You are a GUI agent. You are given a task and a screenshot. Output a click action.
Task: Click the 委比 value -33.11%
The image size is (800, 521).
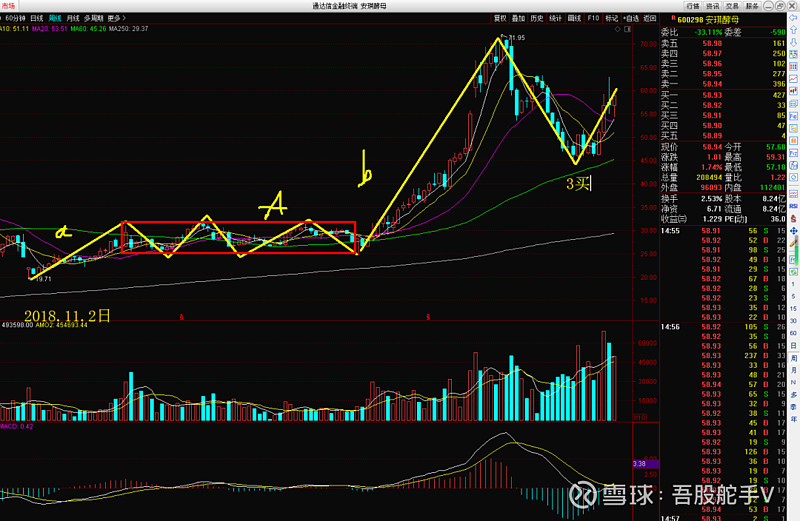708,32
